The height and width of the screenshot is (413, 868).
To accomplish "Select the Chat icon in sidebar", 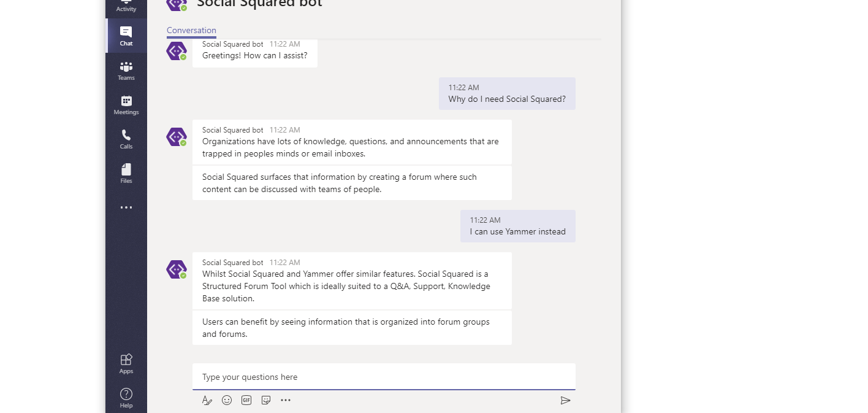I will 126,36.
